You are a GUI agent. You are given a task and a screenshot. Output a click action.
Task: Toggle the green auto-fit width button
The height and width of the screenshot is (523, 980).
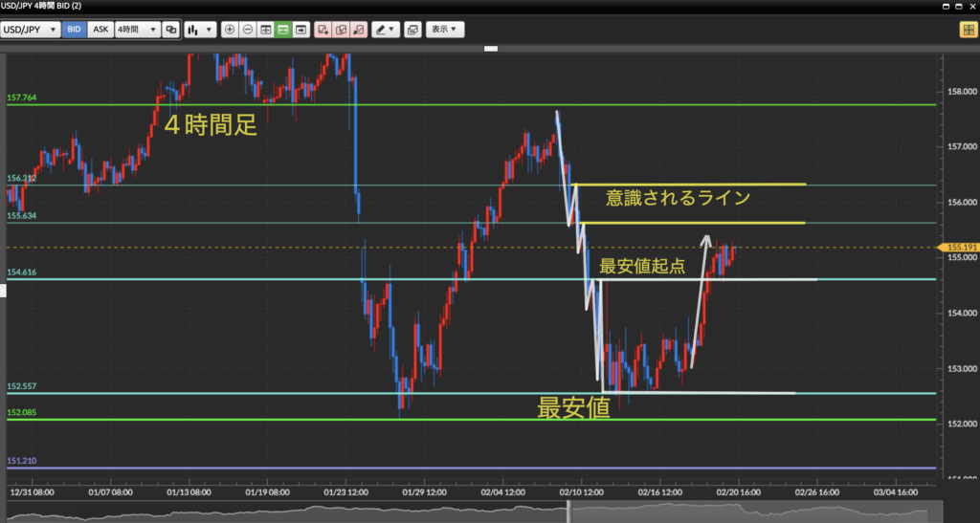click(x=283, y=30)
